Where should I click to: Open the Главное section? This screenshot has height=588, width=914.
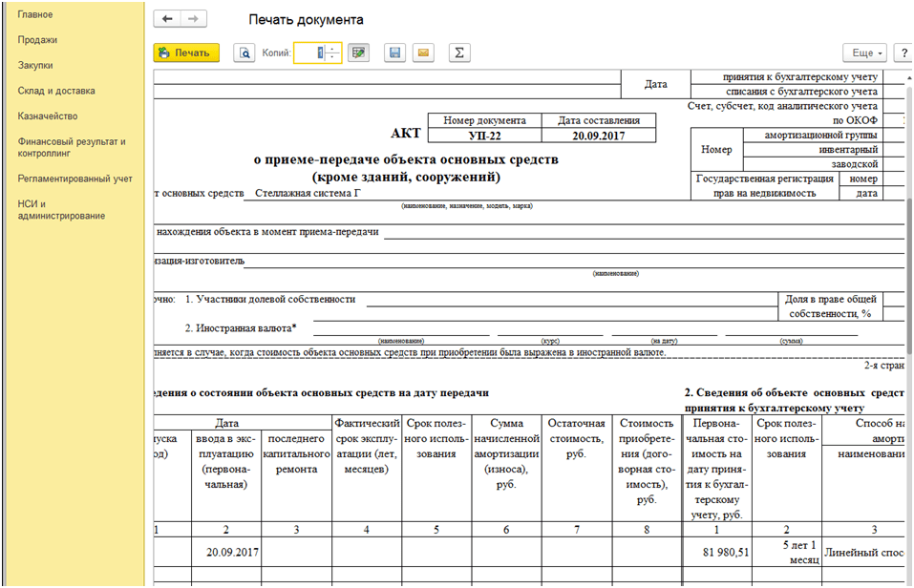coord(35,14)
